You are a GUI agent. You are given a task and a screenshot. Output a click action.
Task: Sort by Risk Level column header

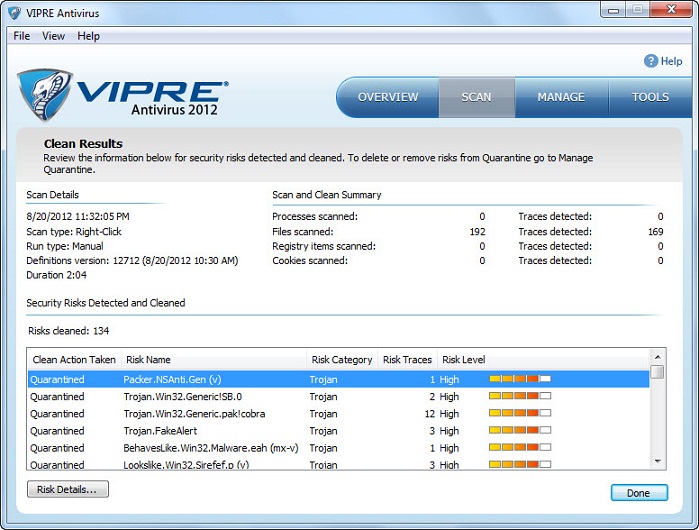click(x=543, y=360)
